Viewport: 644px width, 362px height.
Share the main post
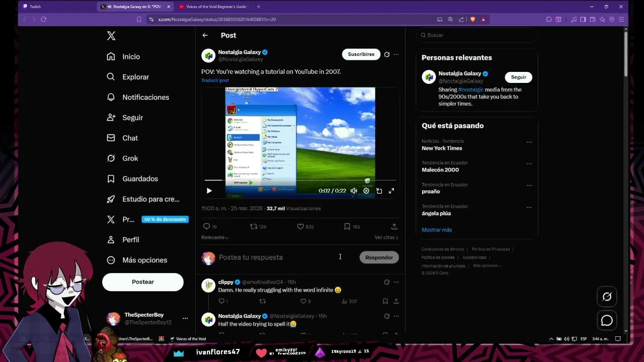[394, 227]
